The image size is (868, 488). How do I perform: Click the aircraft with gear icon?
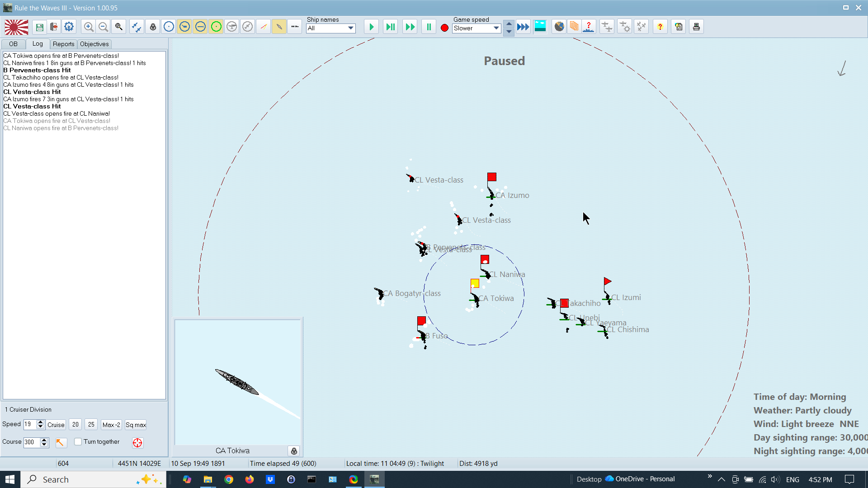pos(624,27)
